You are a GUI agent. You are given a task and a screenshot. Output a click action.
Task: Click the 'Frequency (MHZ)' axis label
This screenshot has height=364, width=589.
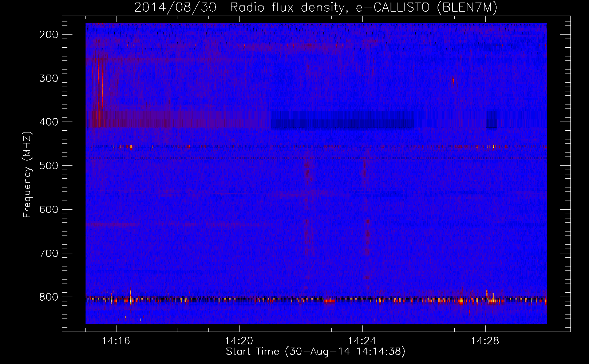[27, 175]
